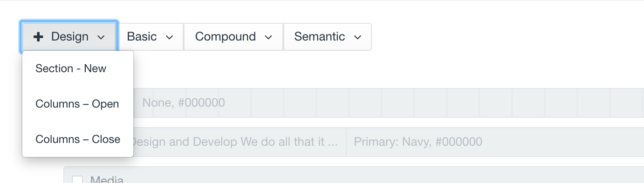
Task: Open the Semantic dropdown menu
Action: 328,37
